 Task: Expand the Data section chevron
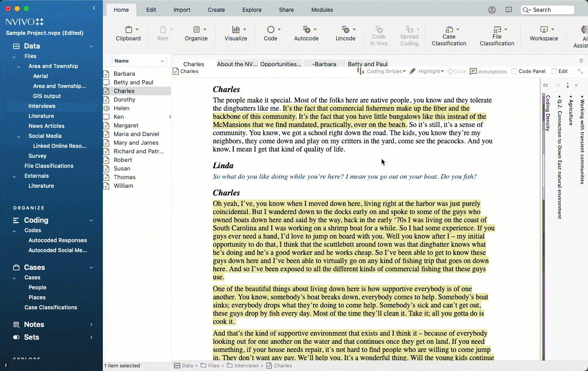pyautogui.click(x=91, y=46)
